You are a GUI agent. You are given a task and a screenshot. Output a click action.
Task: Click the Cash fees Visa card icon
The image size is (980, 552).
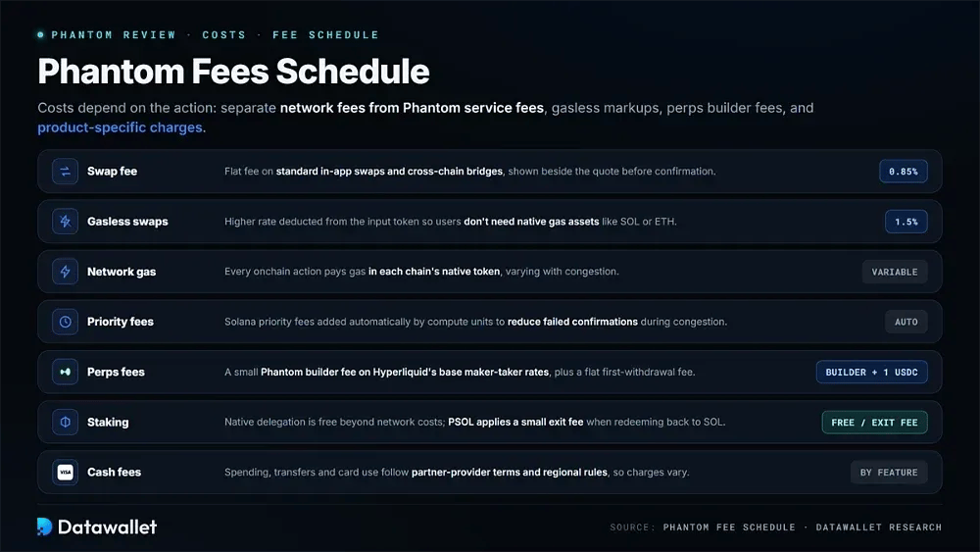[65, 472]
